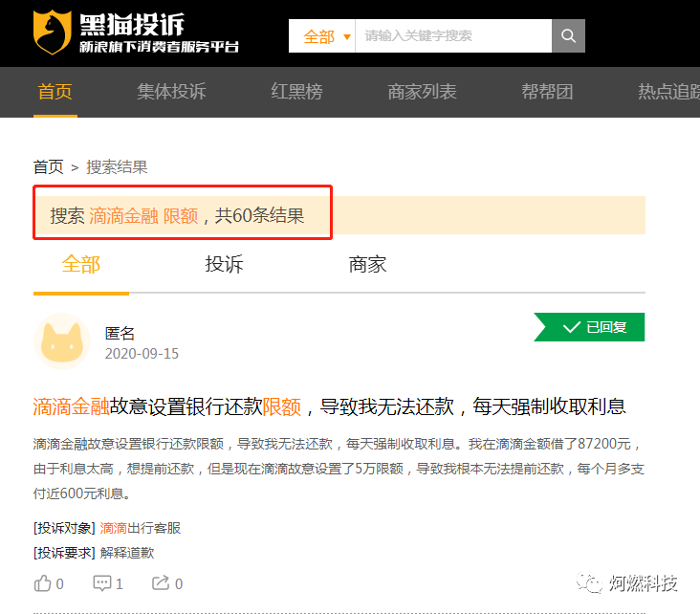Open 帮帮团 in the navigation bar

pos(547,92)
